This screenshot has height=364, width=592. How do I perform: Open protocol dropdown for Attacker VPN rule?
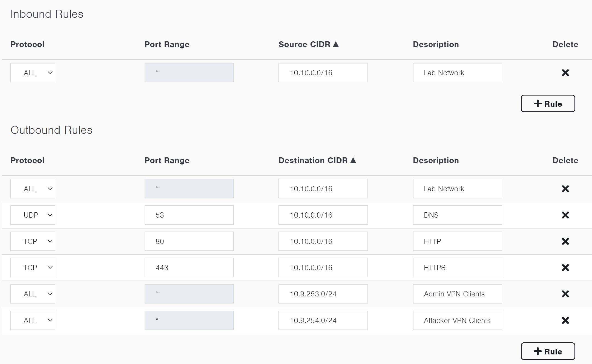pos(33,320)
